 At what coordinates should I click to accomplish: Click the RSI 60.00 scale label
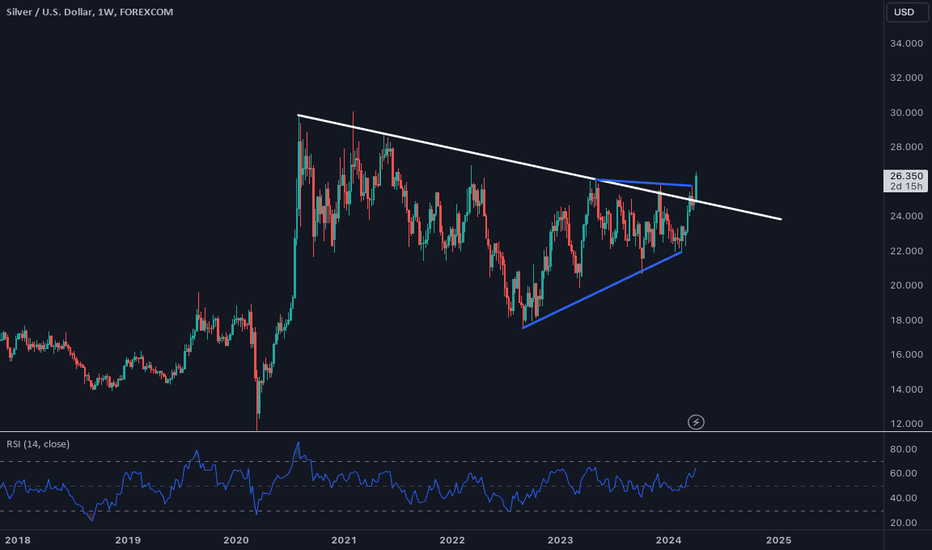[x=903, y=473]
